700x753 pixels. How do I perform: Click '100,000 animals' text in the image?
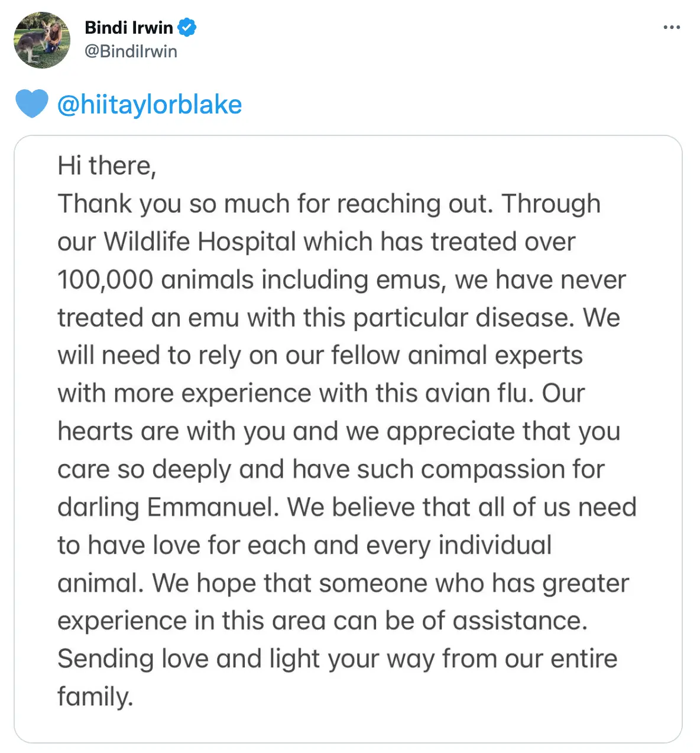coord(155,280)
